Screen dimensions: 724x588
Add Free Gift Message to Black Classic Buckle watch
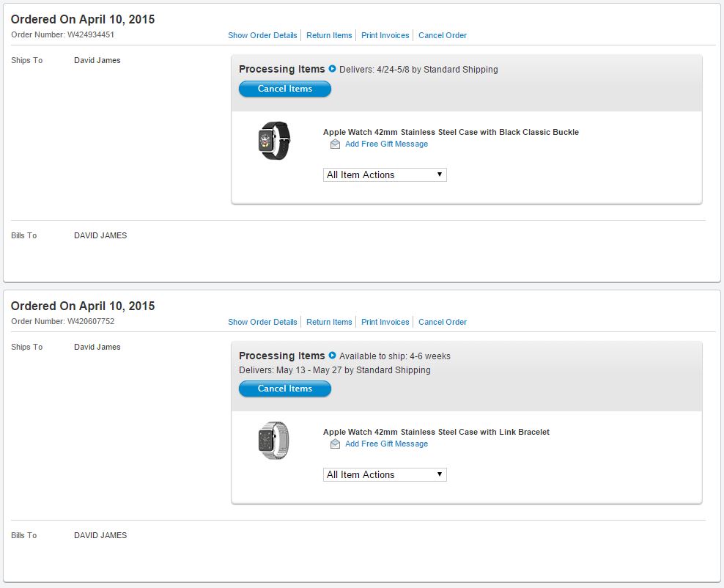[386, 144]
